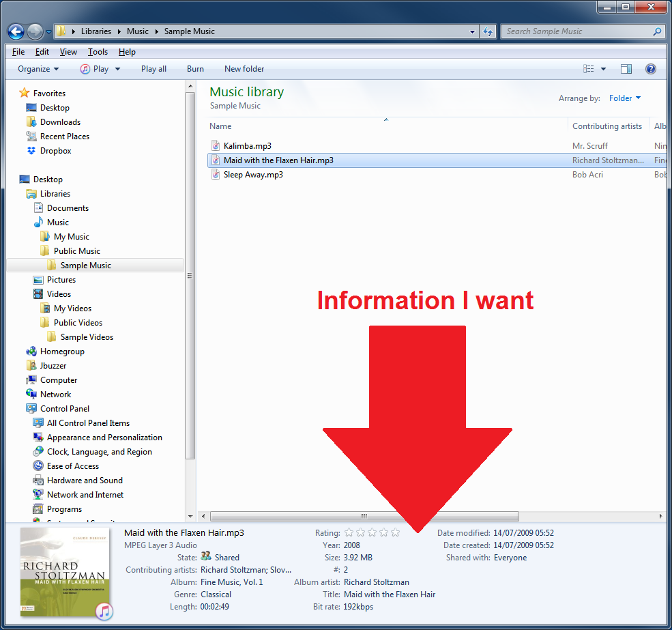Click the Back navigation arrow button

coord(16,31)
